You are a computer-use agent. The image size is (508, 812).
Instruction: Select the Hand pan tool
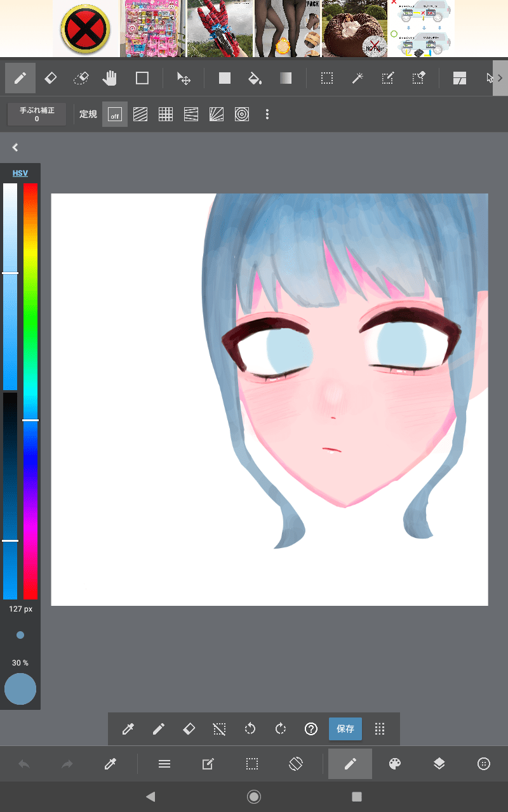(110, 78)
